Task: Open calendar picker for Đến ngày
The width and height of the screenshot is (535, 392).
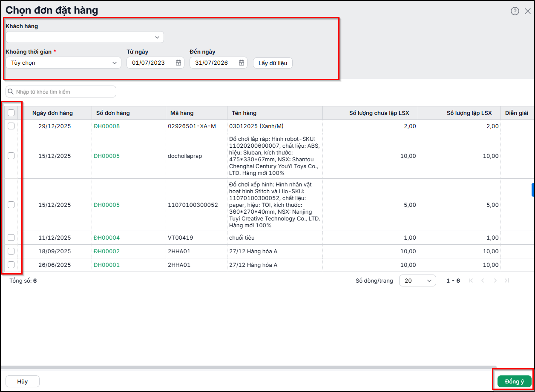Action: [242, 63]
